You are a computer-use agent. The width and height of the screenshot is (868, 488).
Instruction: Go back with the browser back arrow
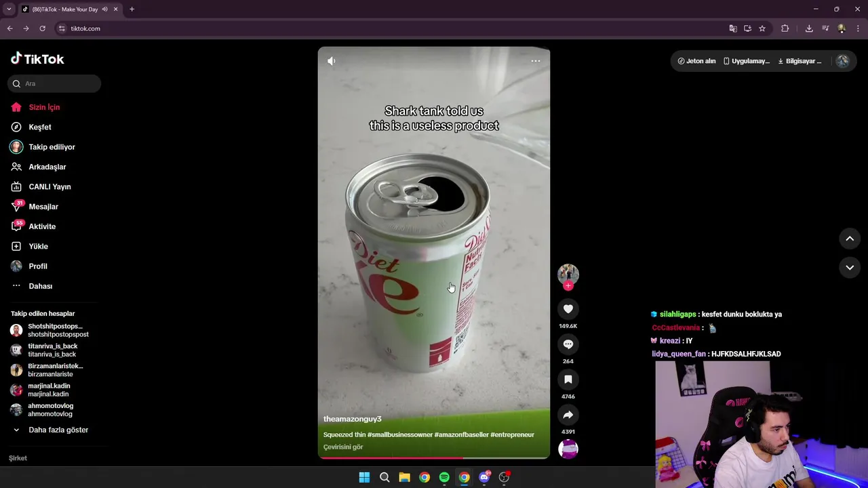(x=9, y=28)
